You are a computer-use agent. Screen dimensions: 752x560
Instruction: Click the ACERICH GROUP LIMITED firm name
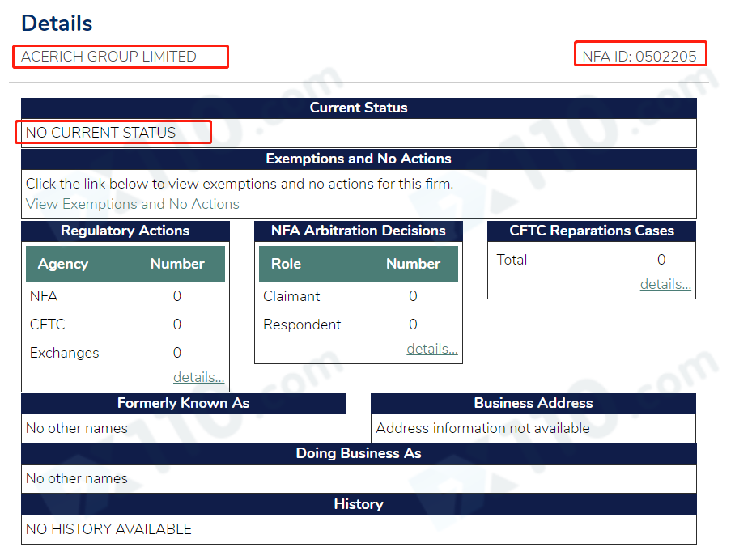coord(108,57)
